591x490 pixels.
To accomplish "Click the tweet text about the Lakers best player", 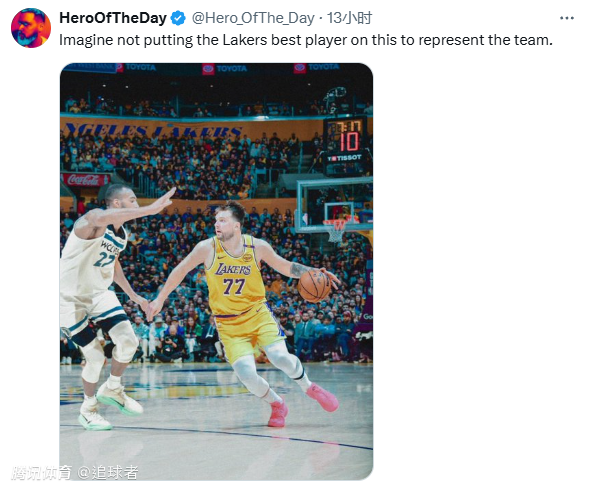I will point(306,40).
